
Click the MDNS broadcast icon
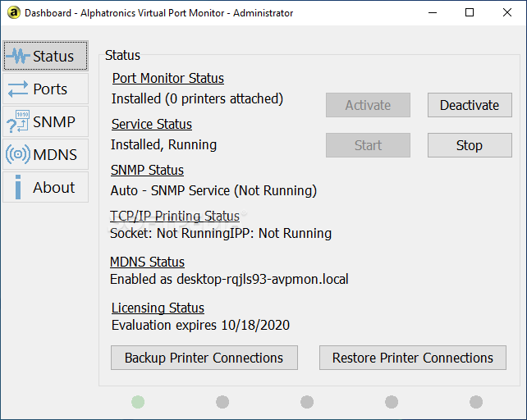tap(18, 154)
